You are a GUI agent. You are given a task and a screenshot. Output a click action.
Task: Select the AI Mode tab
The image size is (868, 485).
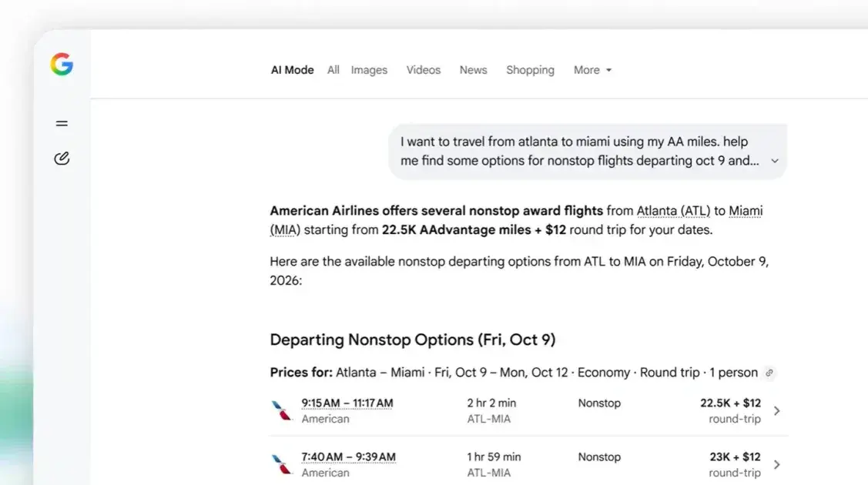point(293,70)
